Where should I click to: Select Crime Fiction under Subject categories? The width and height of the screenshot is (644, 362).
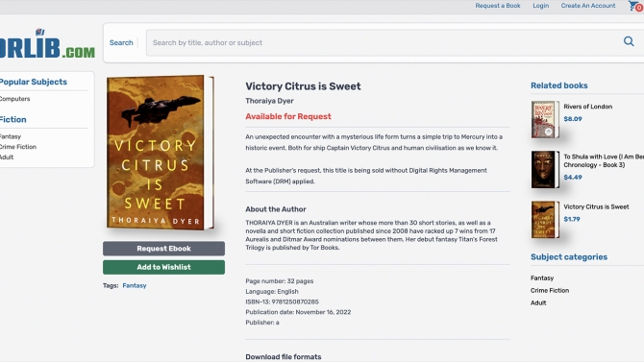click(550, 291)
